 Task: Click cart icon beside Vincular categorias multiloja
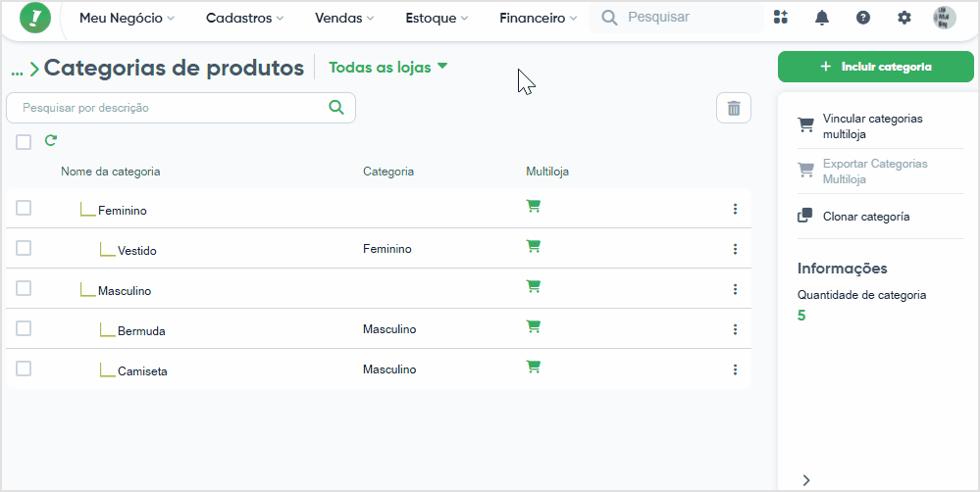pyautogui.click(x=805, y=124)
